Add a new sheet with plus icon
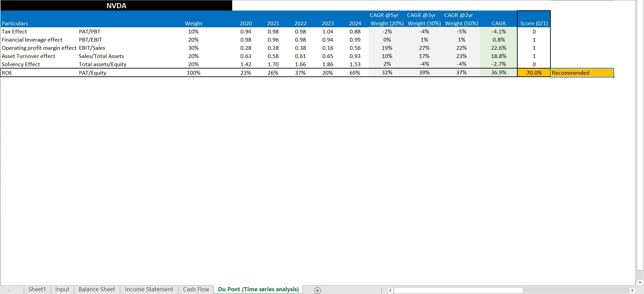The image size is (644, 294). coord(318,290)
